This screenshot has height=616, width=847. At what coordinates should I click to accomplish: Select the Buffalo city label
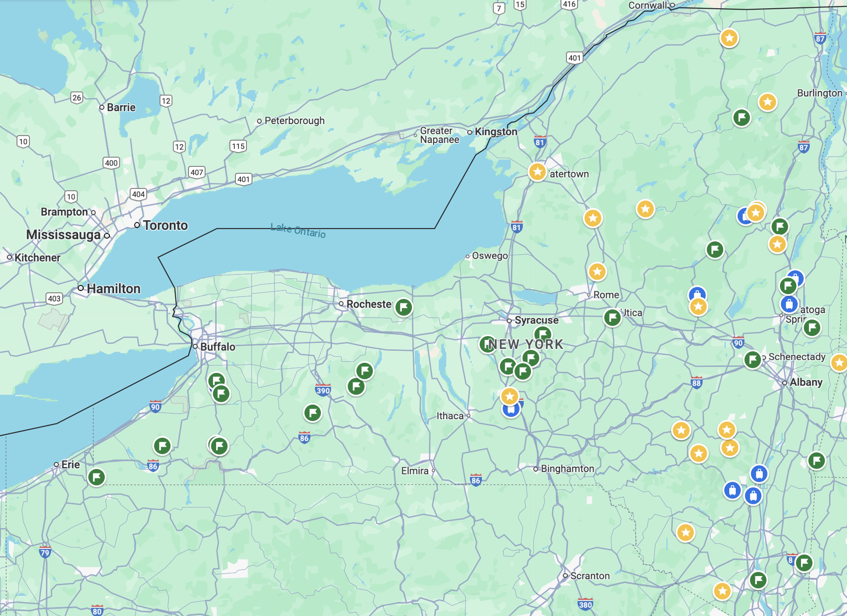click(x=217, y=347)
